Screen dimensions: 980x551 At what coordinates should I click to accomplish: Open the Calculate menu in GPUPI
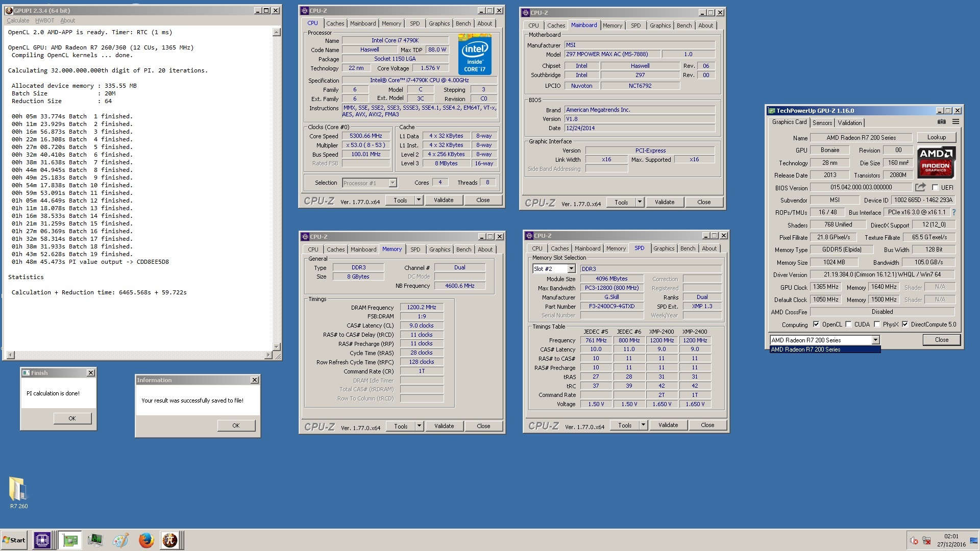click(18, 20)
